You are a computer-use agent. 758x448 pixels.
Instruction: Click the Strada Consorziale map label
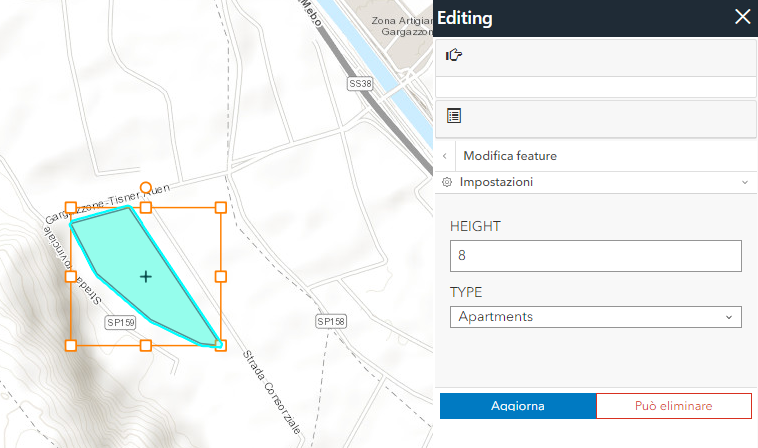(272, 392)
